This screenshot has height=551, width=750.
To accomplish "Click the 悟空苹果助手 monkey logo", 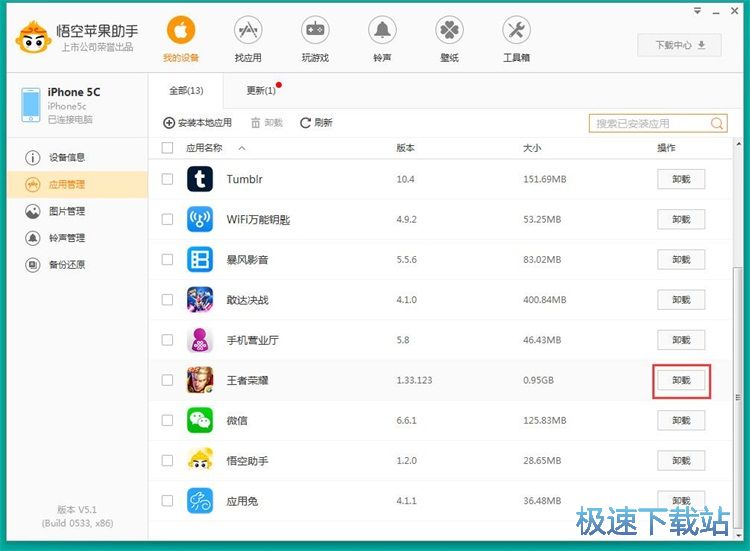I will point(33,37).
